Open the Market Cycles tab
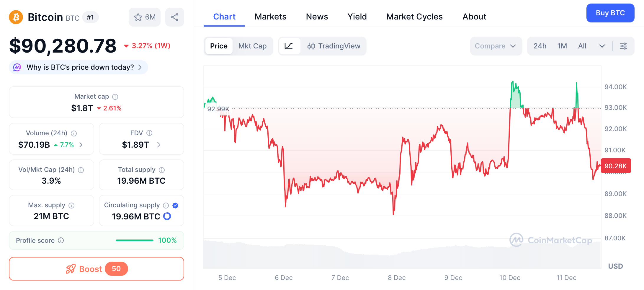The height and width of the screenshot is (290, 644). pos(414,17)
